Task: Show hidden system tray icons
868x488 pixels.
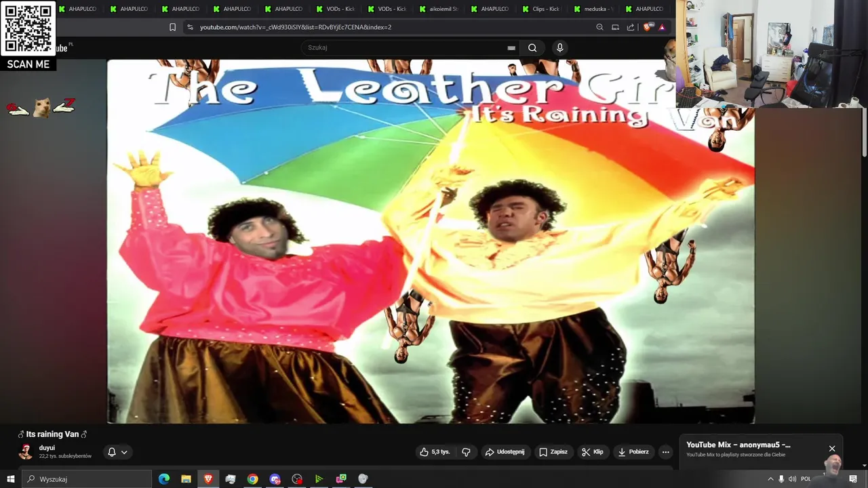Action: coord(770,479)
